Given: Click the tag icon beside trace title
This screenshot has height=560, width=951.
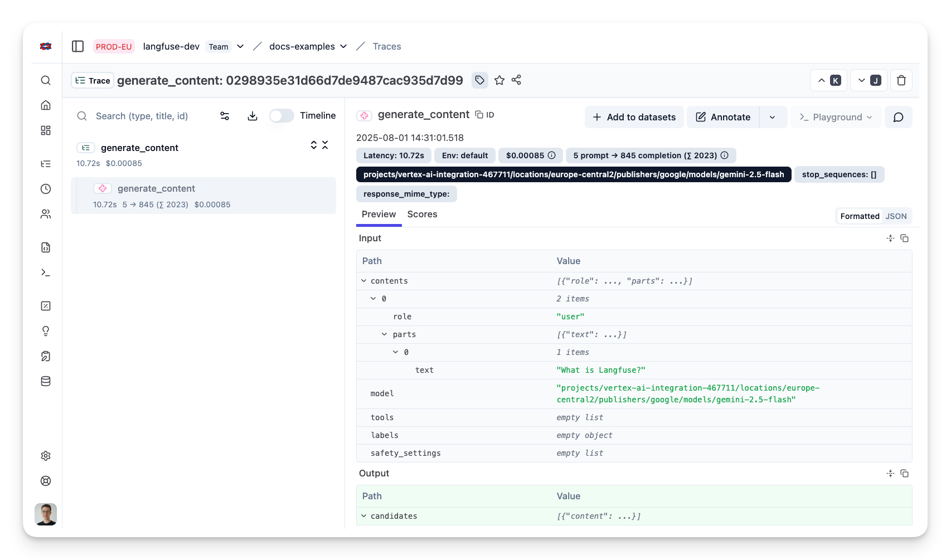Looking at the screenshot, I should (x=479, y=80).
